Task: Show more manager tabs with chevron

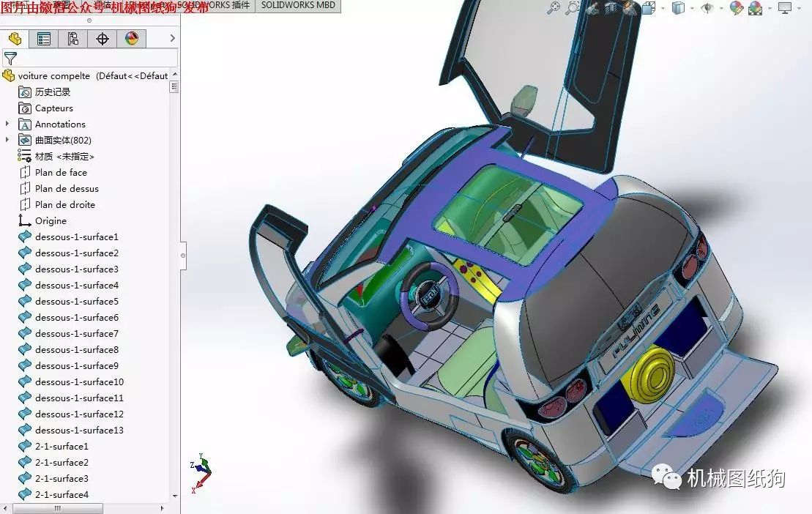Action: tap(173, 38)
